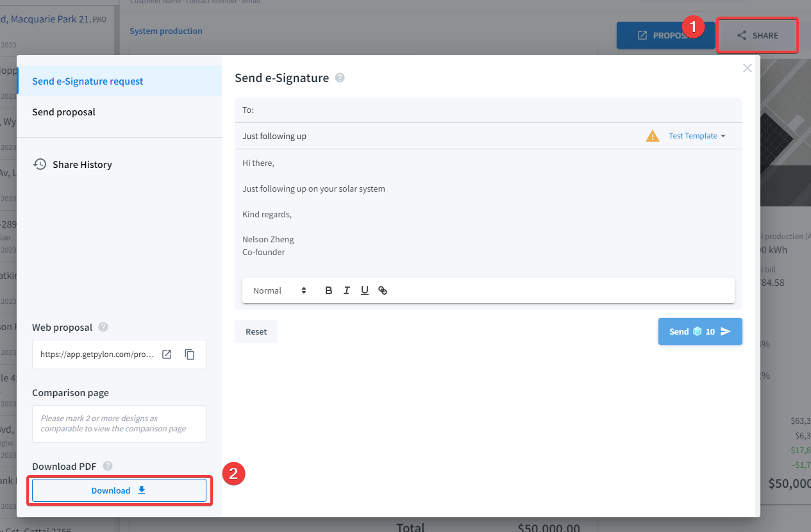Select the Send e-Signature request tab
This screenshot has width=811, height=532.
coord(119,81)
